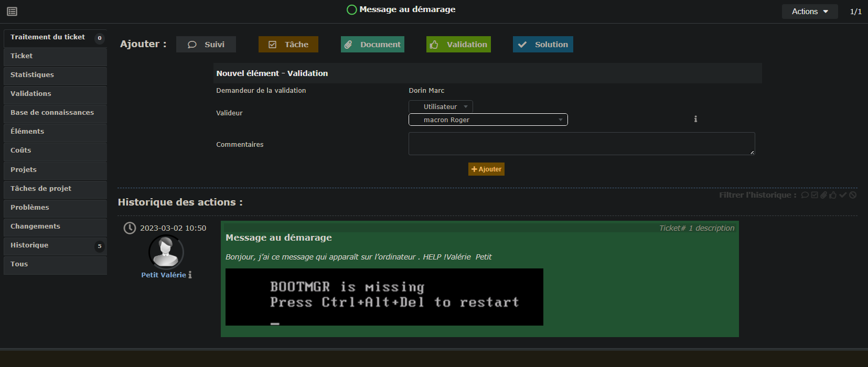Click the Solution button
868x367 pixels.
click(543, 45)
